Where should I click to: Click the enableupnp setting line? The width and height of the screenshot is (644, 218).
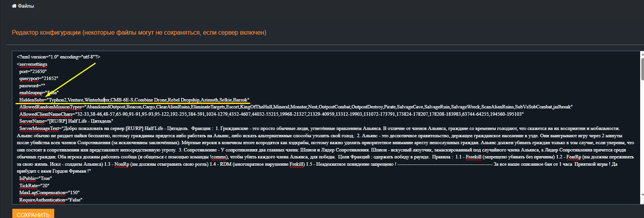click(x=38, y=93)
